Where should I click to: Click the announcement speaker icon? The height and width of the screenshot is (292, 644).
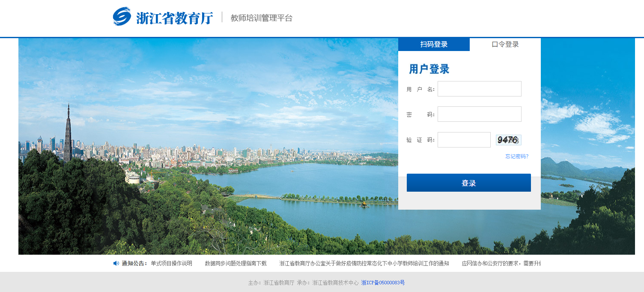(x=116, y=263)
